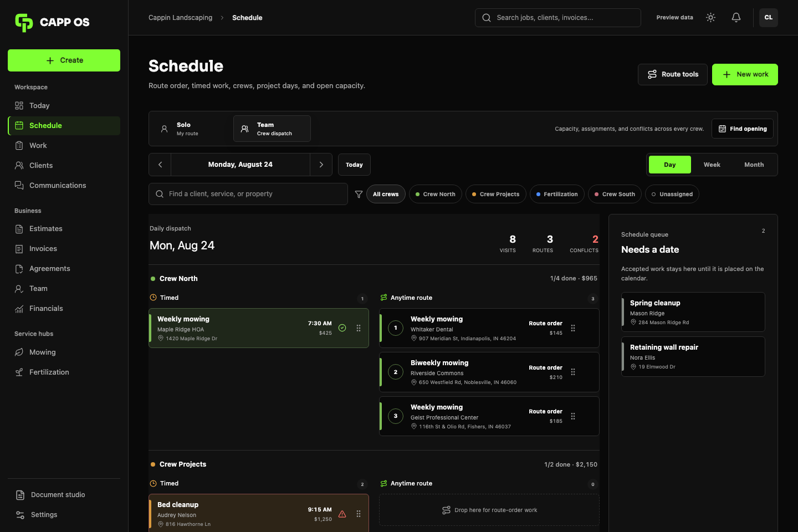Click Find opening button
The height and width of the screenshot is (532, 798).
tap(743, 129)
